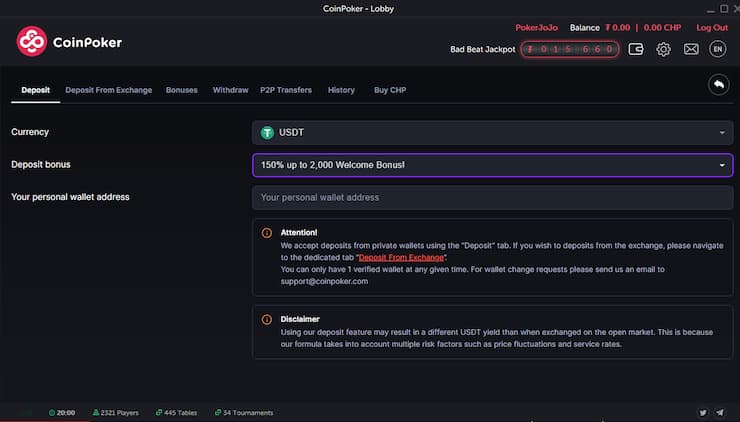Open the mail messages icon
Screen dimensions: 740x422
click(691, 49)
